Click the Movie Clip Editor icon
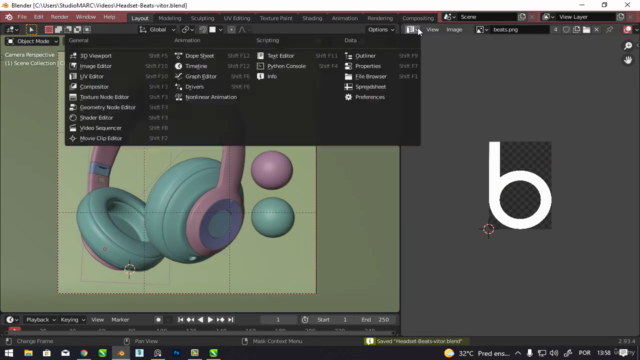This screenshot has width=640, height=360. 73,138
